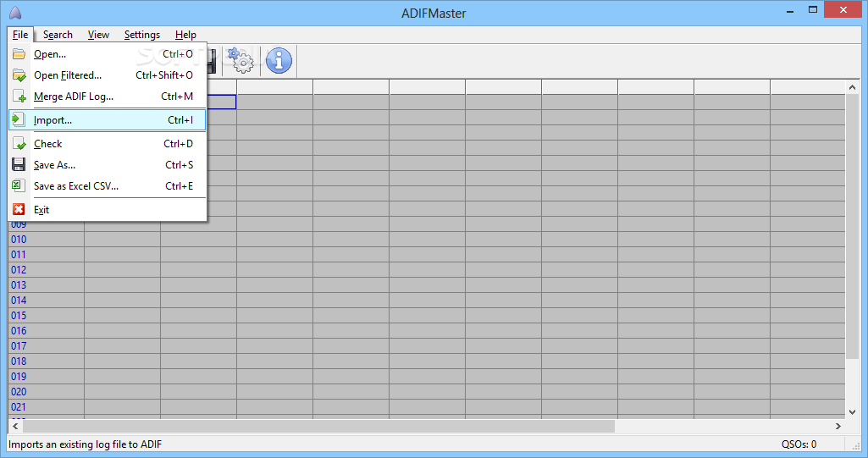Image resolution: width=868 pixels, height=458 pixels.
Task: Open the Help menu
Action: (x=185, y=35)
